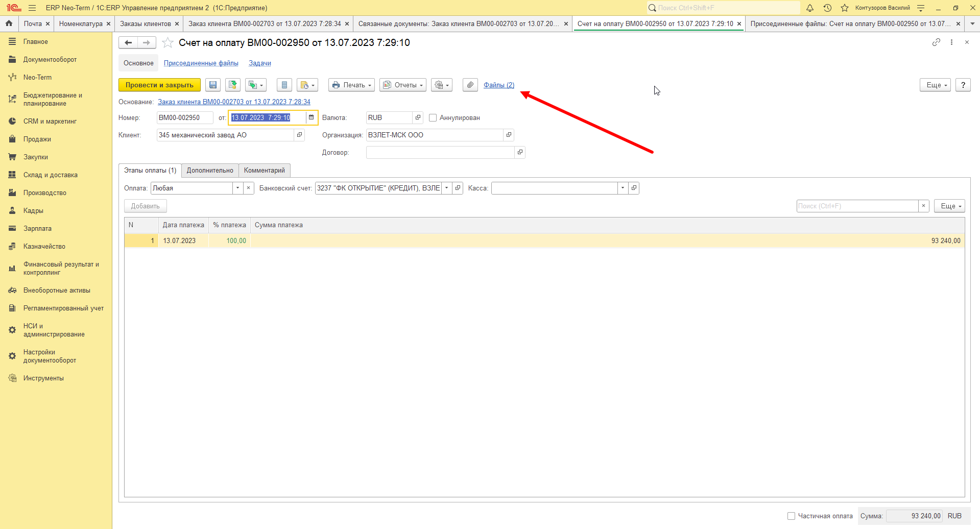Screen dimensions: 980x529
Task: Add invoice to favorites with the title star
Action: [x=168, y=42]
